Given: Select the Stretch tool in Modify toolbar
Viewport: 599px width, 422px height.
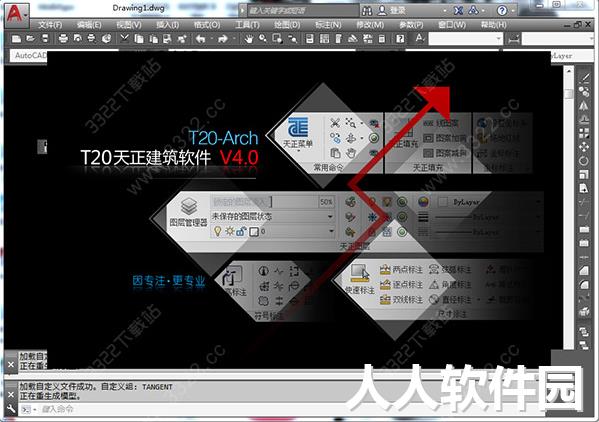Looking at the screenshot, I should pyautogui.click(x=584, y=188).
